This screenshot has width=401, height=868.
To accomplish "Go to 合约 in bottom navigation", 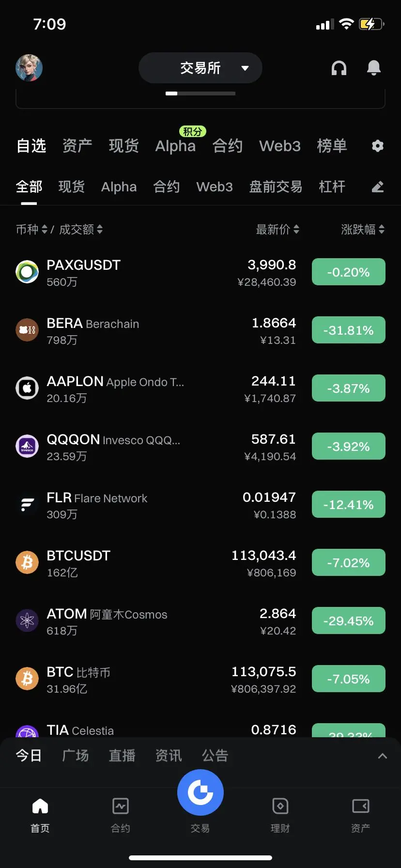I will click(120, 815).
